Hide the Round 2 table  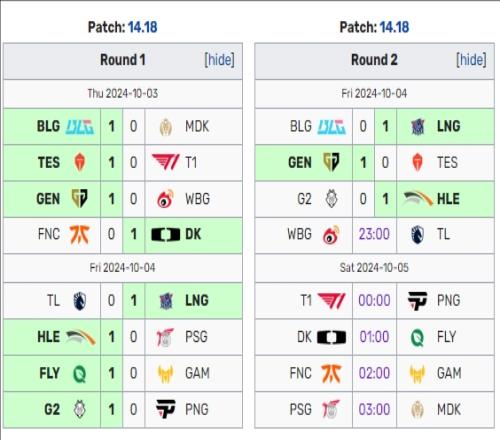[471, 60]
